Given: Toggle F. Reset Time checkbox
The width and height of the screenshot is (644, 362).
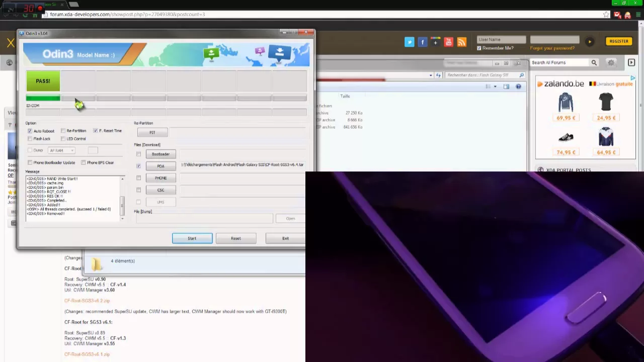Looking at the screenshot, I should [95, 131].
